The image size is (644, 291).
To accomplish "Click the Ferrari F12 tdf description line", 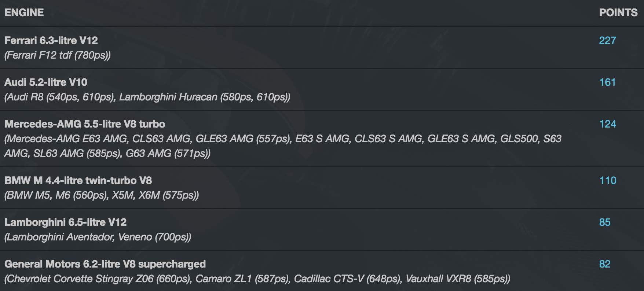I will click(58, 55).
